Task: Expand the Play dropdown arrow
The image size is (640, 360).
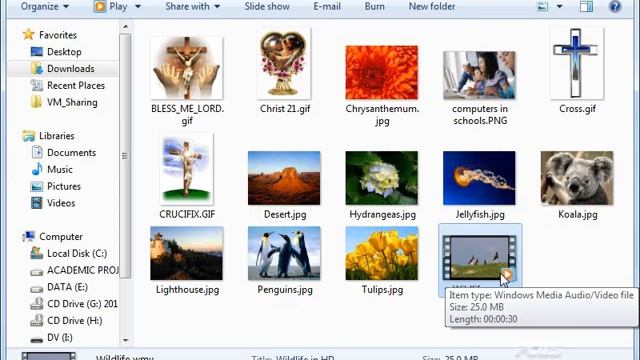Action: point(138,7)
